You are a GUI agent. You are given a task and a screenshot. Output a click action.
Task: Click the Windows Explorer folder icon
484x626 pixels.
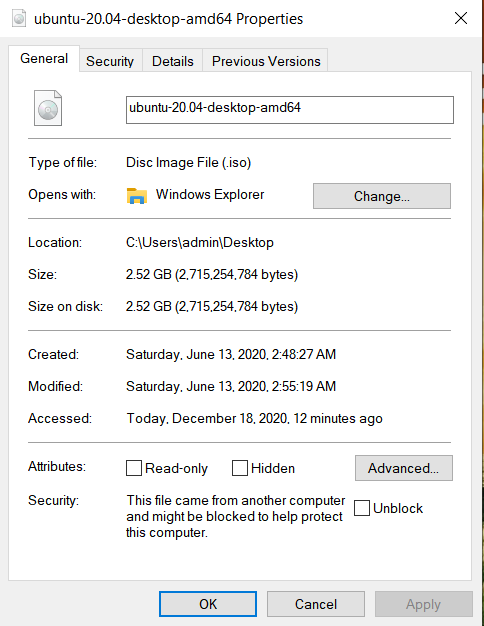(x=137, y=196)
